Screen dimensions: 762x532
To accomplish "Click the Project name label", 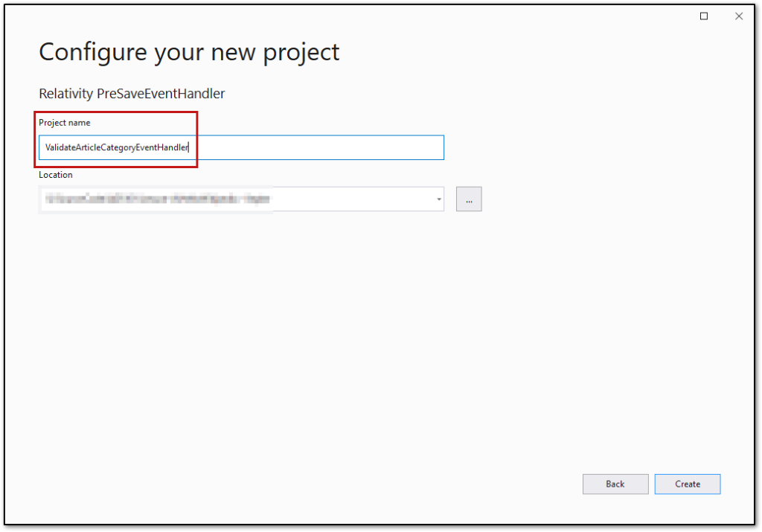I will (x=65, y=123).
